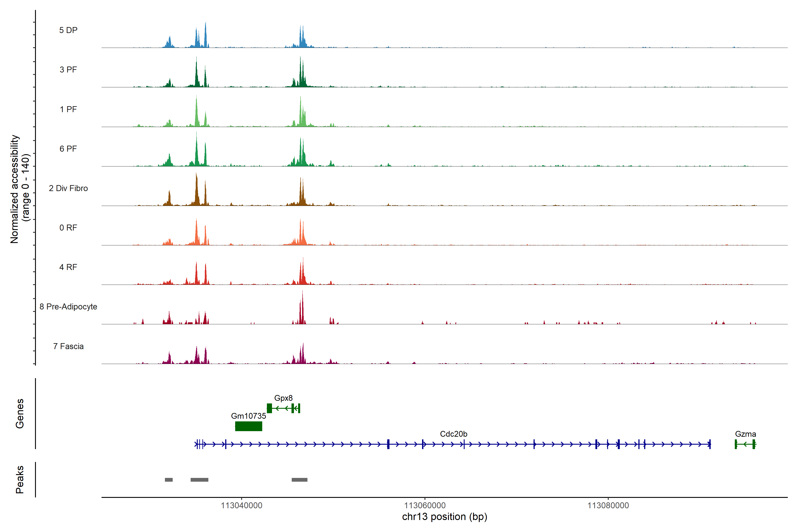Select the 2 Div Fibro track label
Image resolution: width=798 pixels, height=532 pixels.
[x=68, y=188]
